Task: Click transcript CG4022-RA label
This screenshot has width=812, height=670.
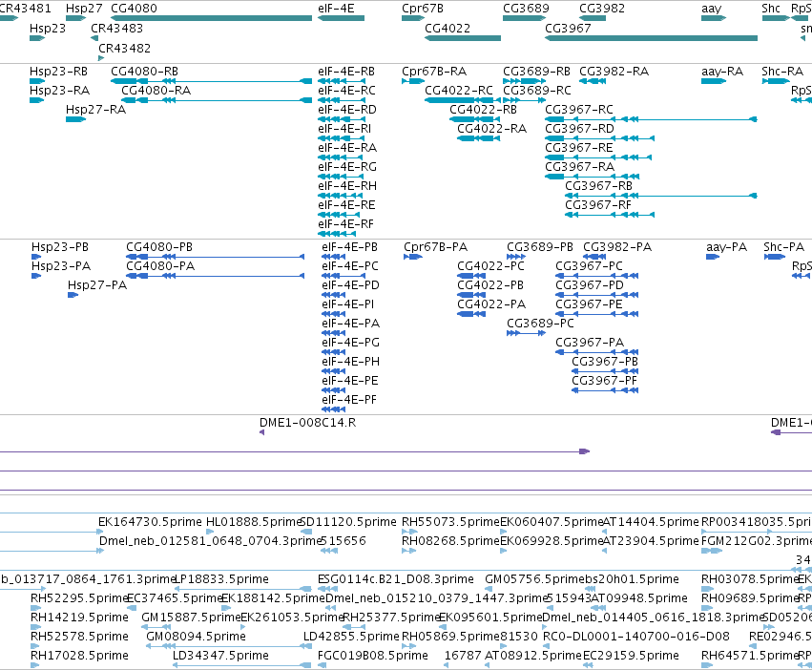Action: tap(492, 129)
